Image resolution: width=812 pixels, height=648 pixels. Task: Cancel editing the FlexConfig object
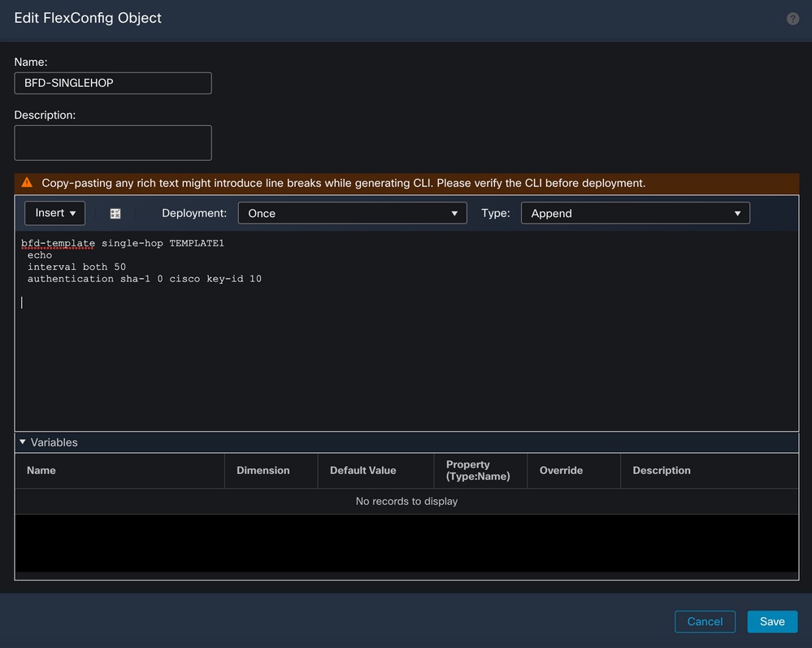[x=705, y=621]
